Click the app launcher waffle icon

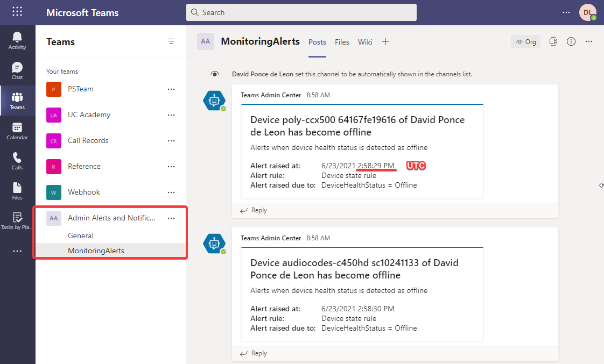tap(17, 12)
